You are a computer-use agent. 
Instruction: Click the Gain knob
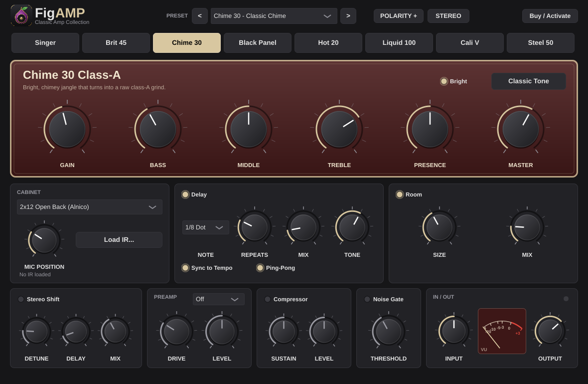coord(67,129)
